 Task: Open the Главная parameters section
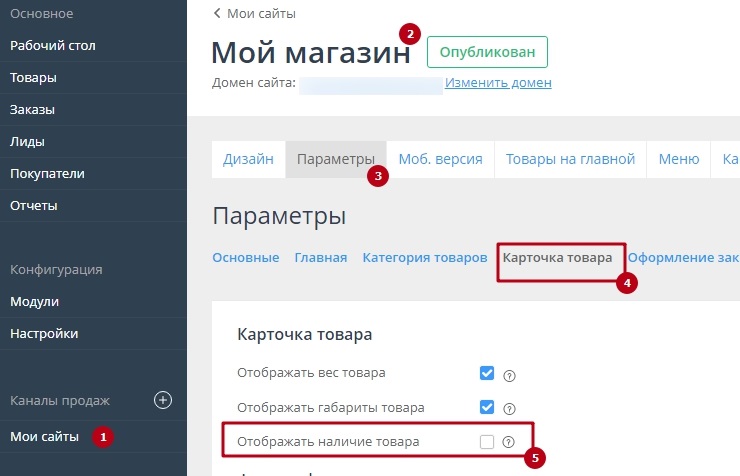(320, 258)
